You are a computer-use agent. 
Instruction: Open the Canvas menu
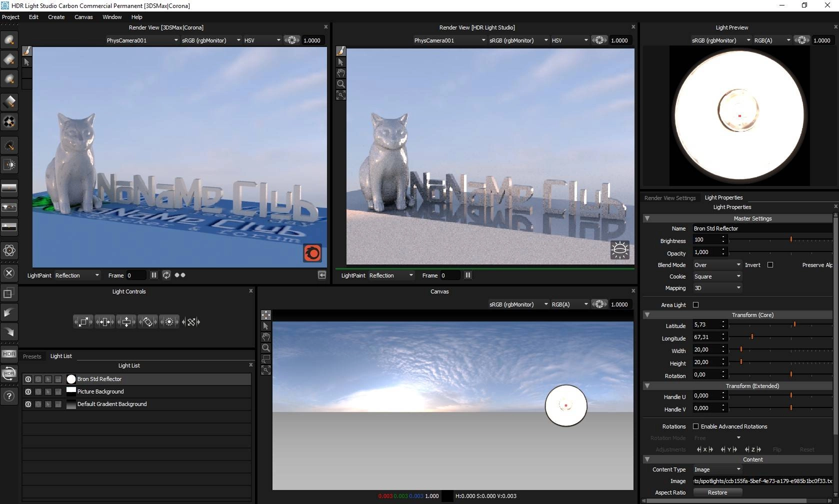click(83, 17)
